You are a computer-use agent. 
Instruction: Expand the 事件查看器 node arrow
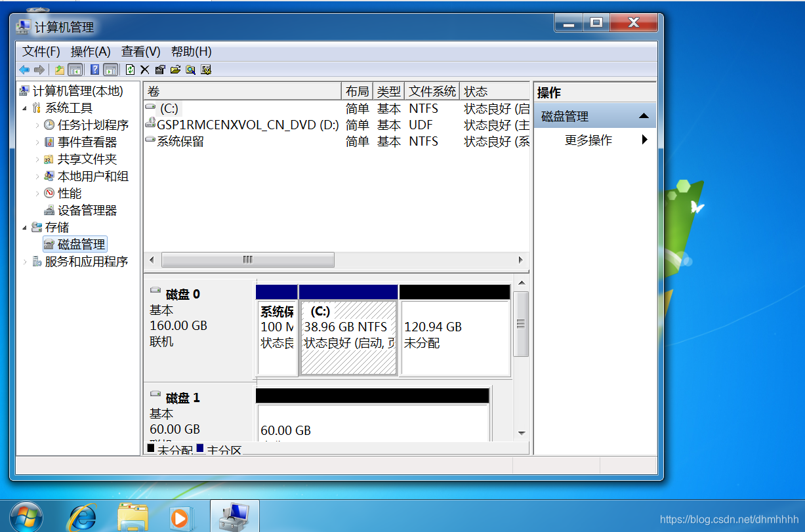click(x=37, y=142)
